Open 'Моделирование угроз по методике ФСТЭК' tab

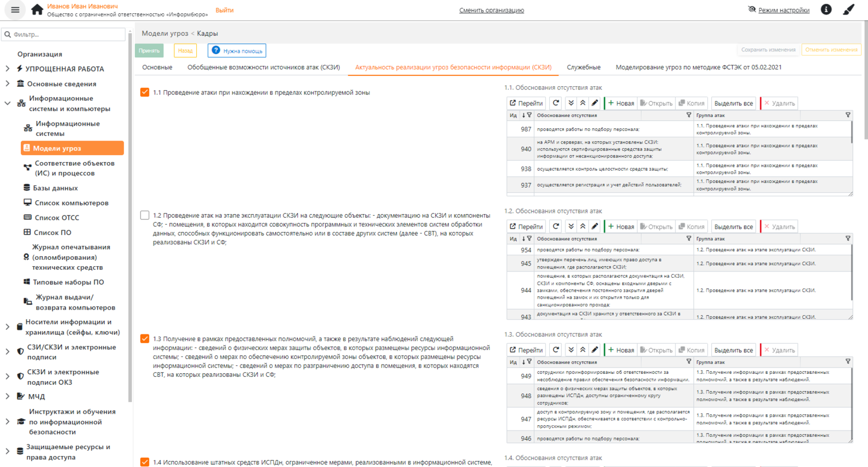(x=698, y=68)
